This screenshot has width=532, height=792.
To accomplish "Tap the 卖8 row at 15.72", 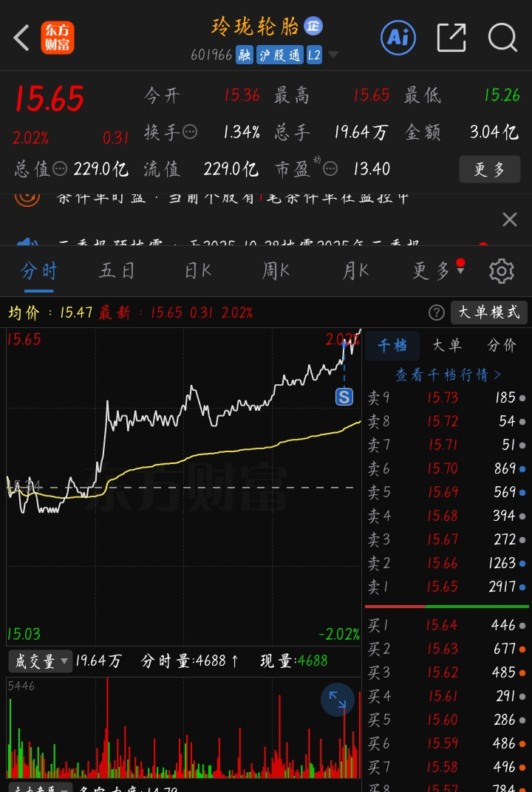I will pos(447,421).
